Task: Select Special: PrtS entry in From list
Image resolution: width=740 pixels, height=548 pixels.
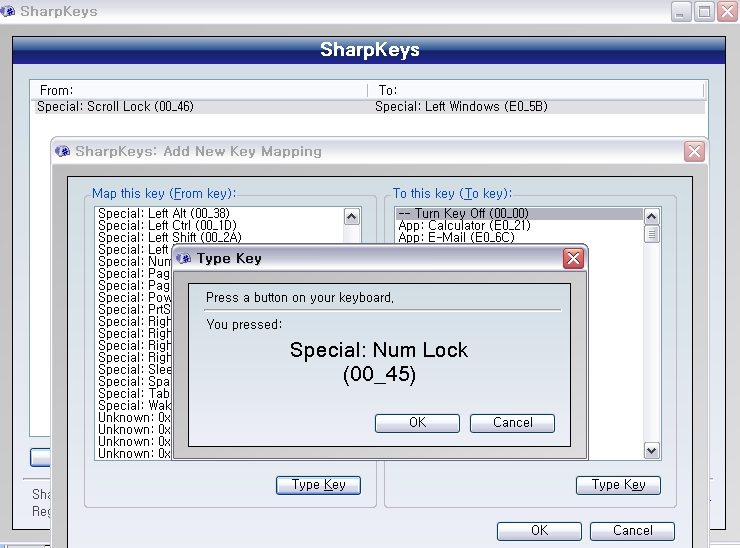Action: tap(134, 310)
